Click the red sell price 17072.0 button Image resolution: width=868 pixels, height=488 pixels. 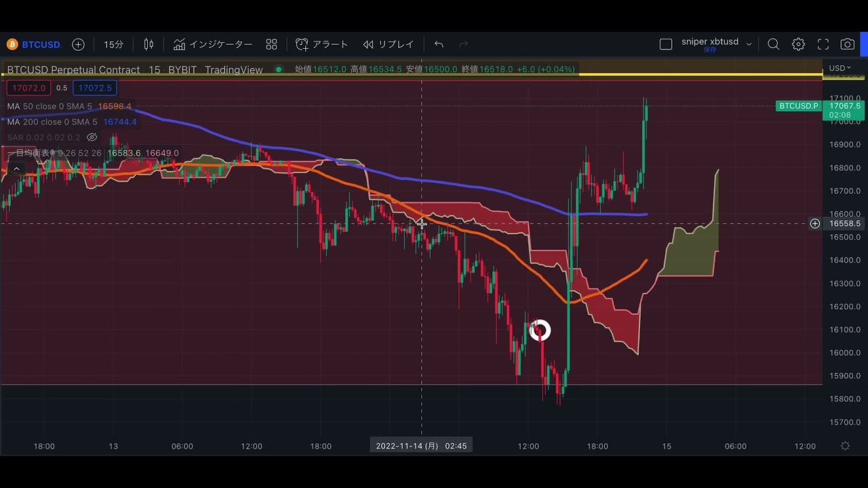pyautogui.click(x=28, y=88)
